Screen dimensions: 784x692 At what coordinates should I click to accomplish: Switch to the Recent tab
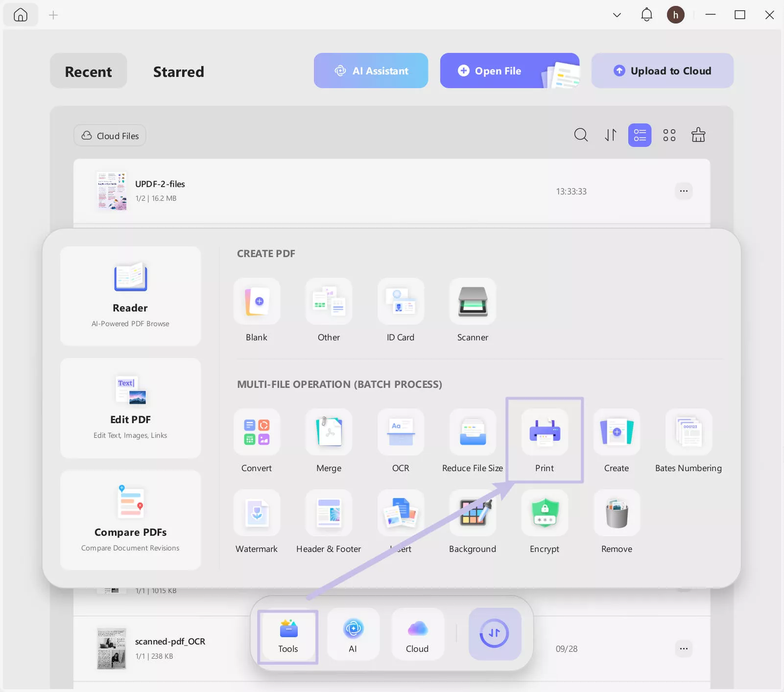click(89, 71)
